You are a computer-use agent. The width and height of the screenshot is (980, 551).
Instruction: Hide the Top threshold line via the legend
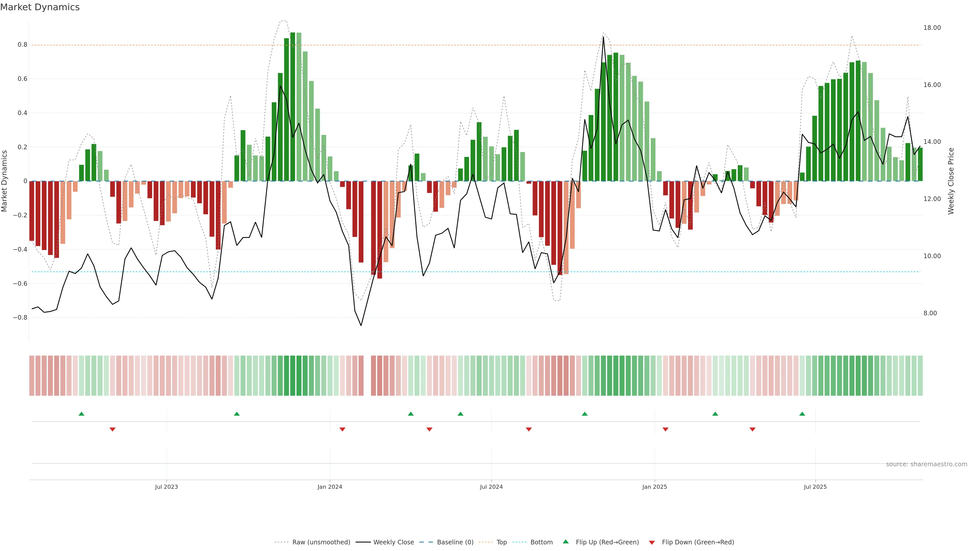(x=501, y=542)
